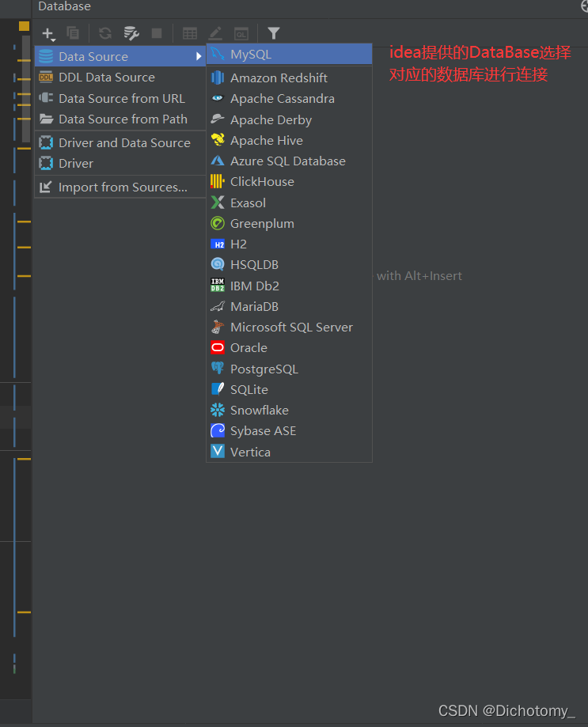
Task: Click the Edit Source pencil icon
Action: (215, 33)
